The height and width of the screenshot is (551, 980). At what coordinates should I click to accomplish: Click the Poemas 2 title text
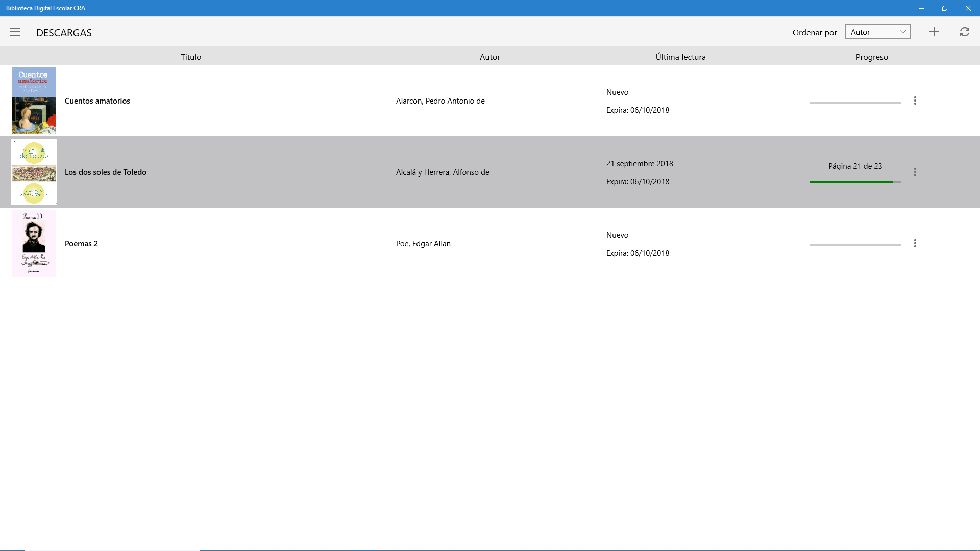coord(81,244)
